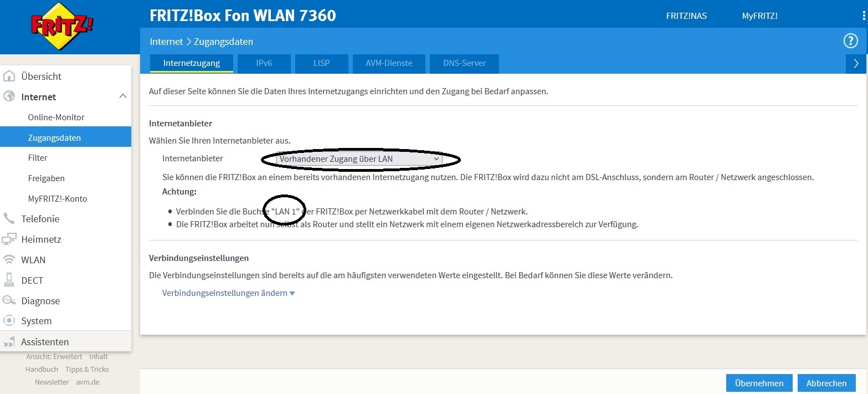Screen dimensions: 868x394
Task: Click the Diagnose stethoscope icon
Action: pyautogui.click(x=9, y=300)
